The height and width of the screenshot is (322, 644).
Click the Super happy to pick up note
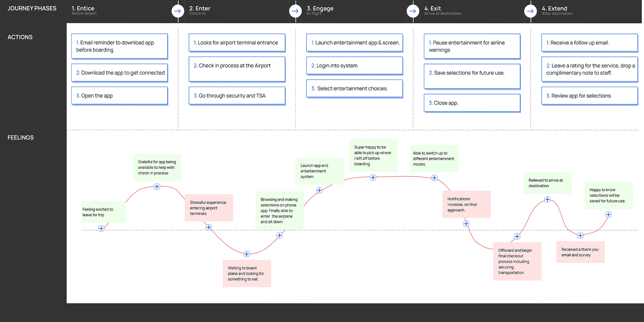pos(373,155)
